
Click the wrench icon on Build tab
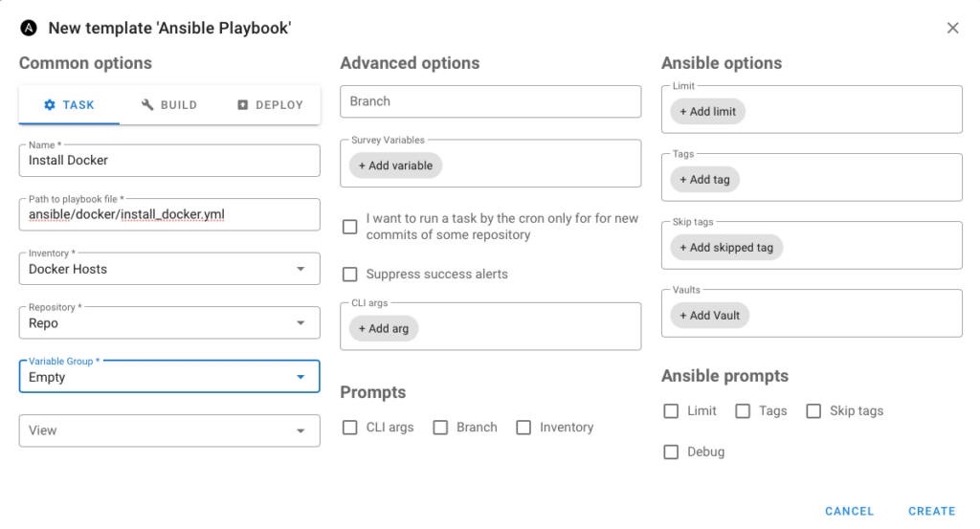point(147,105)
